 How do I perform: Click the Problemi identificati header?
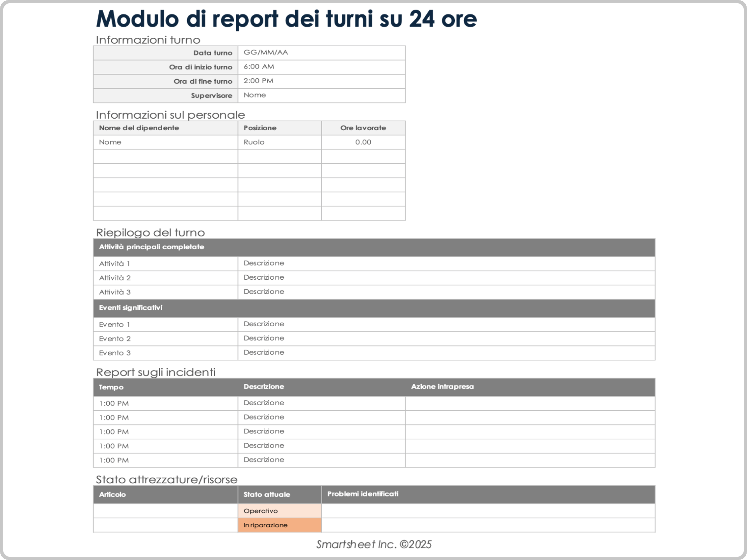click(363, 494)
